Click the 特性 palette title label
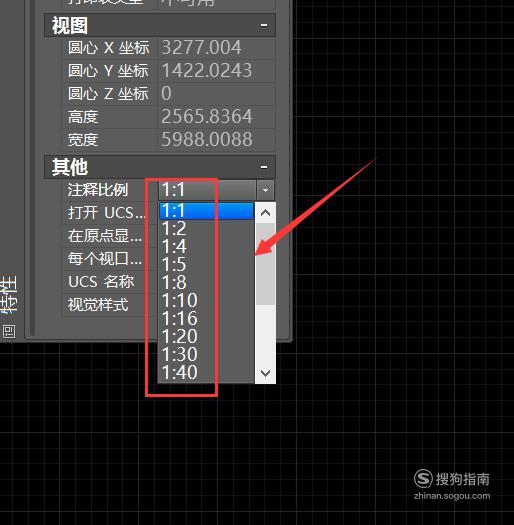 point(8,295)
